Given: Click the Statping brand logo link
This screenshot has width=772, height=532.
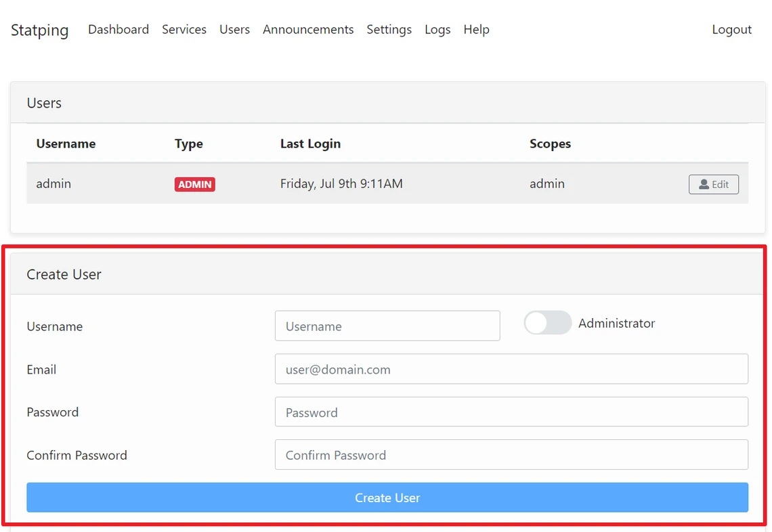Looking at the screenshot, I should [x=39, y=30].
